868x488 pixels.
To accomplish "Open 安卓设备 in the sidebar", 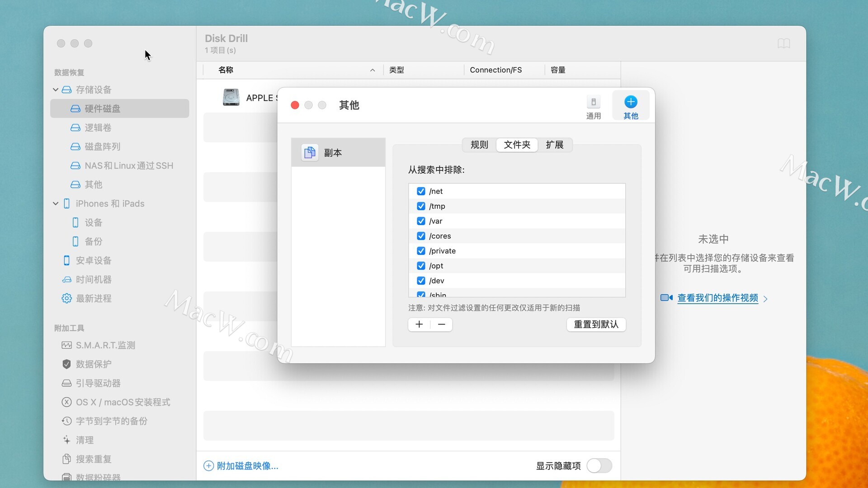I will click(119, 260).
